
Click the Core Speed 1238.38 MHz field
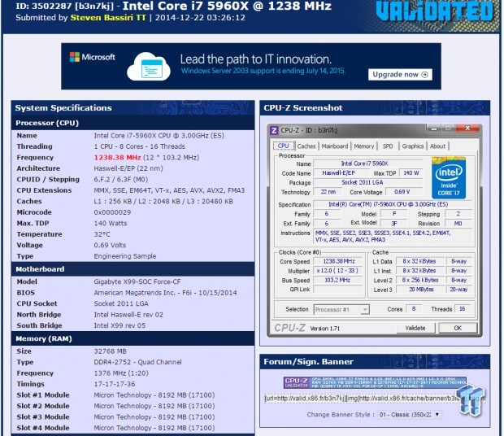[x=338, y=261]
